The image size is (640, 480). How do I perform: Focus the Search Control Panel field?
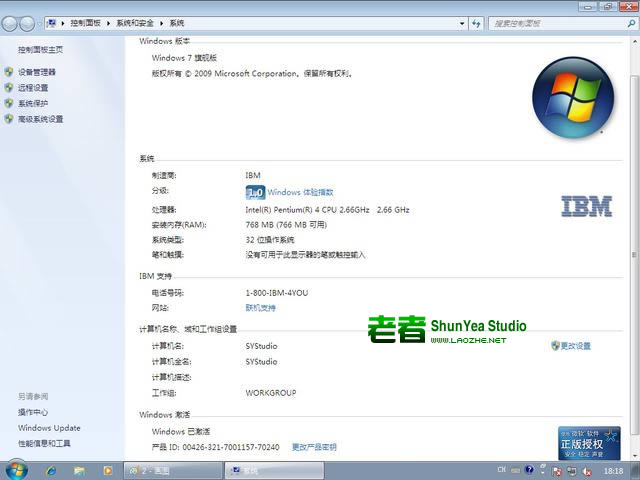(x=563, y=24)
